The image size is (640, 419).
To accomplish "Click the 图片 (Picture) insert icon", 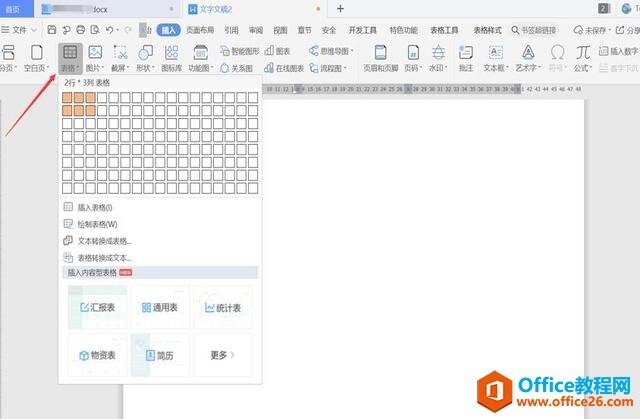I will point(95,56).
